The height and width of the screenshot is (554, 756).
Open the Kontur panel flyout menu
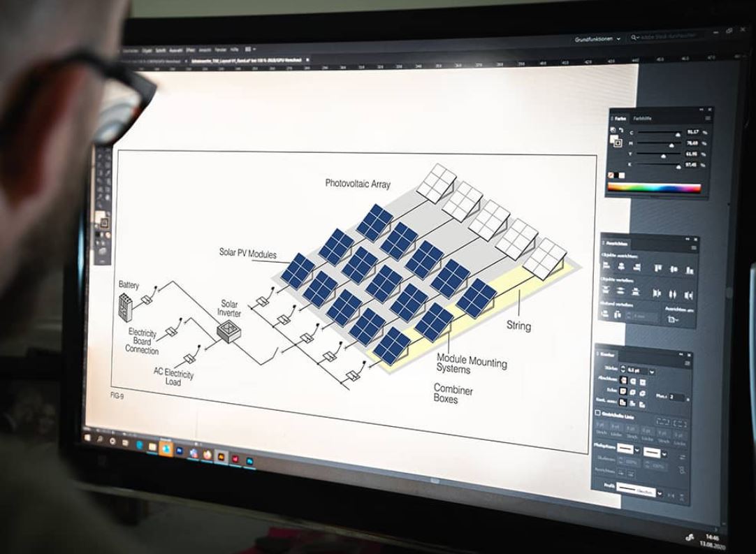[687, 363]
